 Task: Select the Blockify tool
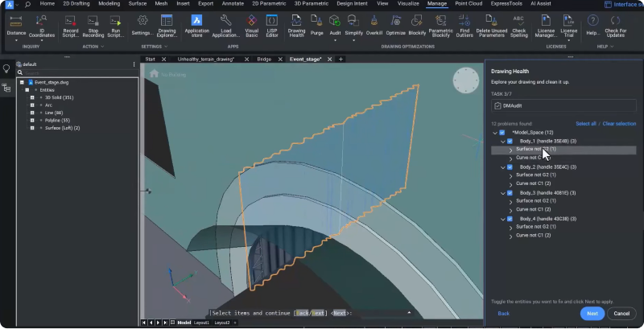(417, 23)
